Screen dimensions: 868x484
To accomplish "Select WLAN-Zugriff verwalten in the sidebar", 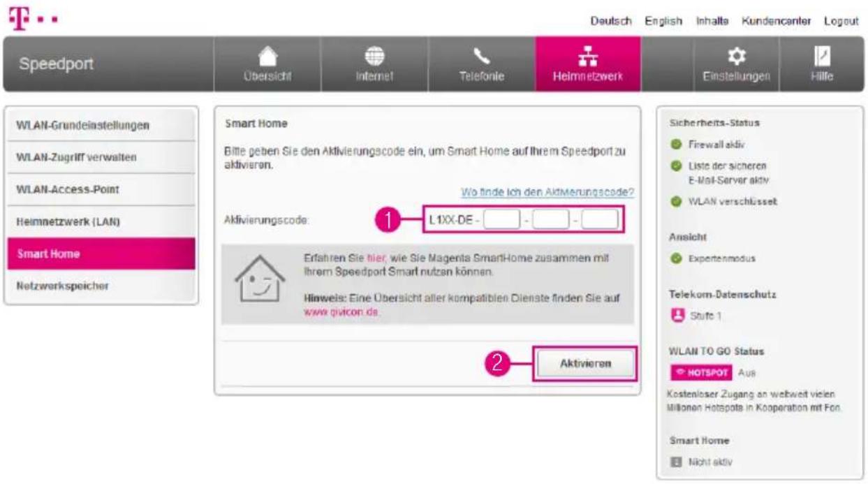I will pos(101,158).
